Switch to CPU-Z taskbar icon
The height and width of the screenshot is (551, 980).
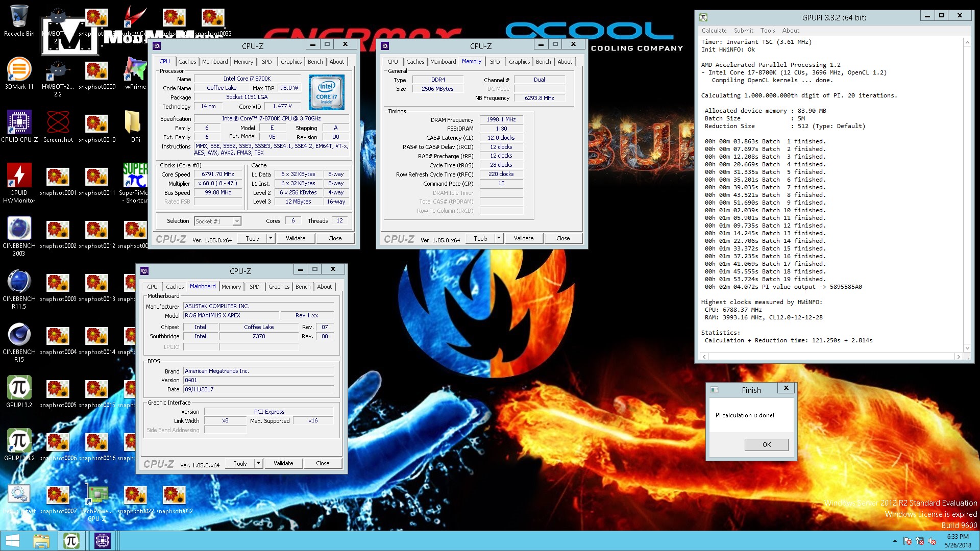click(x=103, y=541)
